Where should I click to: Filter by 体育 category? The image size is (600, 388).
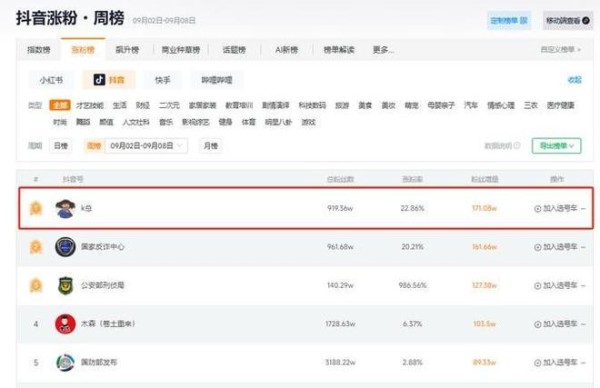pyautogui.click(x=248, y=122)
